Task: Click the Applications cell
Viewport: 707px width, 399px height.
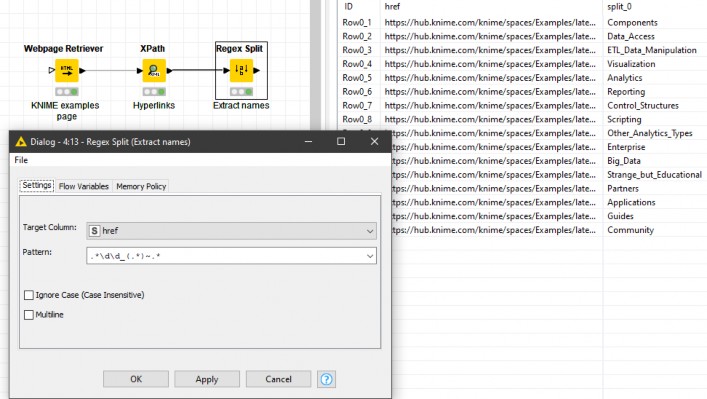Action: click(631, 202)
